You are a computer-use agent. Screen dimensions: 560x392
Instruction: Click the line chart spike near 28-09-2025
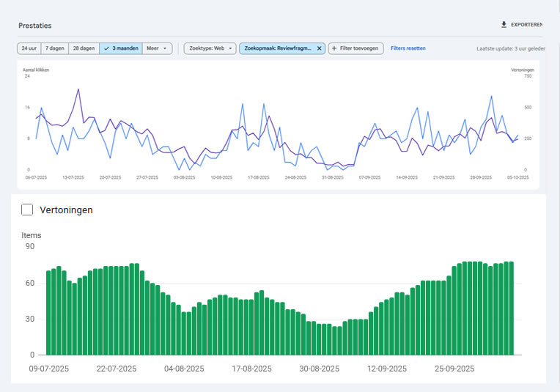click(490, 96)
